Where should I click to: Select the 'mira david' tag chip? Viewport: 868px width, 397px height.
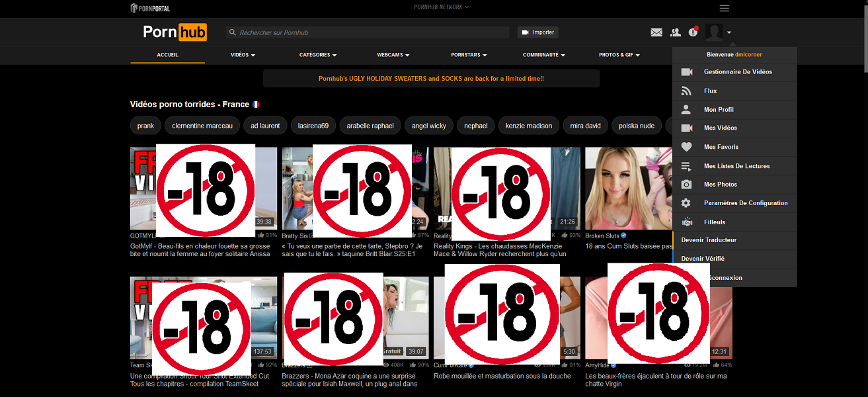coord(585,126)
